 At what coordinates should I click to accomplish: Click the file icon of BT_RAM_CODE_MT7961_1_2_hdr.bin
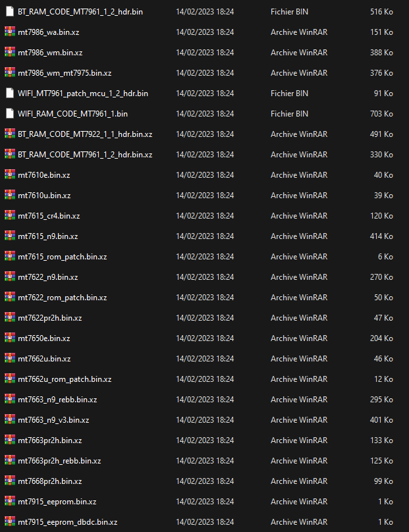point(9,12)
